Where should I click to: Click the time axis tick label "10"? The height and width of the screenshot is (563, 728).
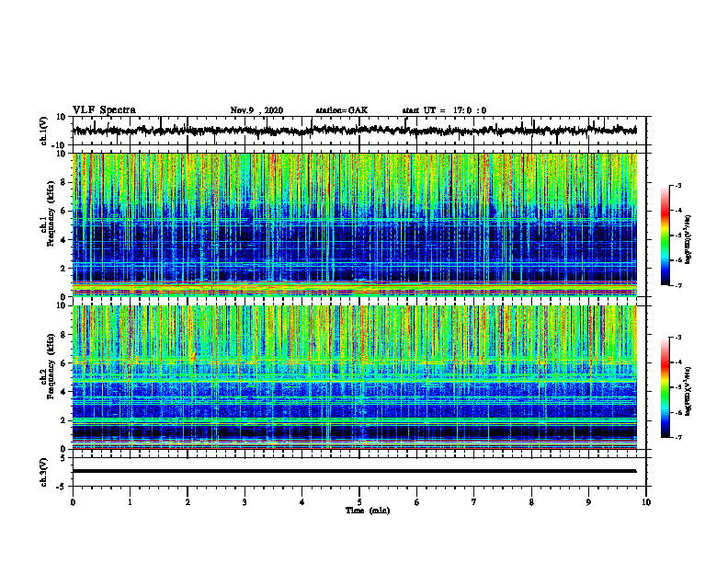(646, 502)
